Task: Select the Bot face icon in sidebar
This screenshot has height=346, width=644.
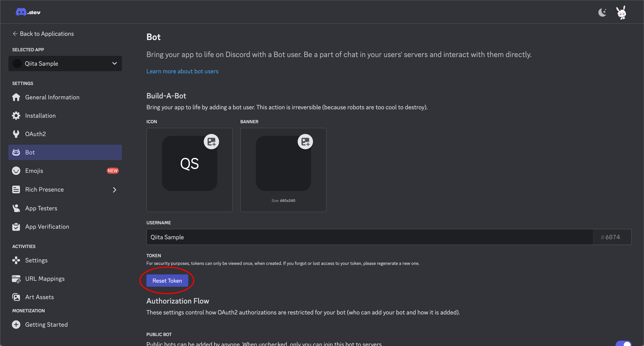Action: [16, 152]
